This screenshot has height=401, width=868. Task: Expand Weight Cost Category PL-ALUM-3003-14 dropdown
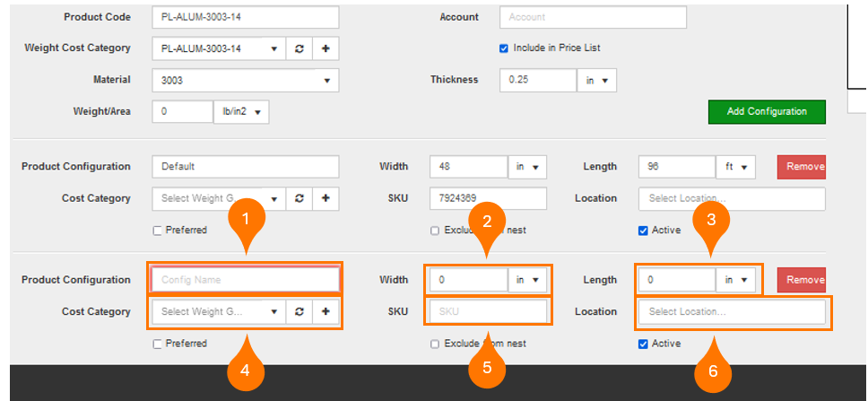coord(219,48)
